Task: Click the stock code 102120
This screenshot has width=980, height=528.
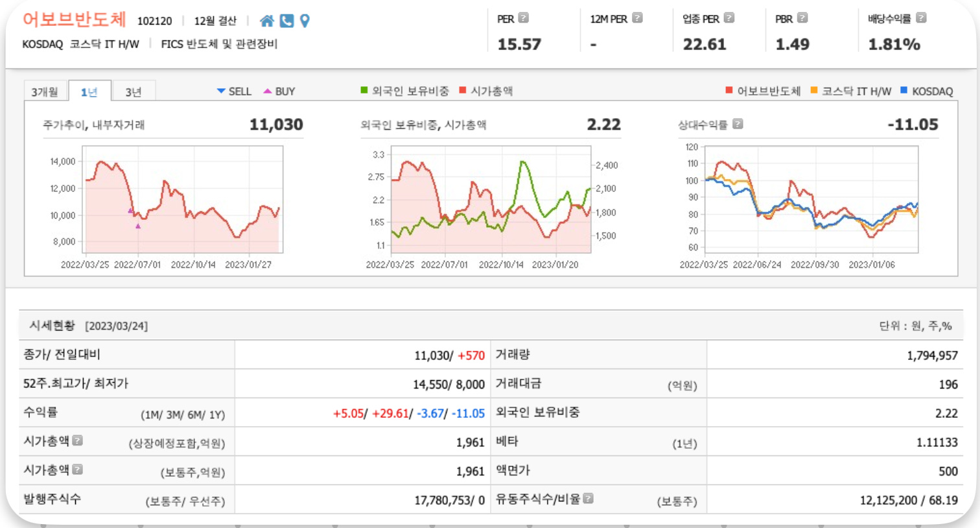Action: (155, 21)
